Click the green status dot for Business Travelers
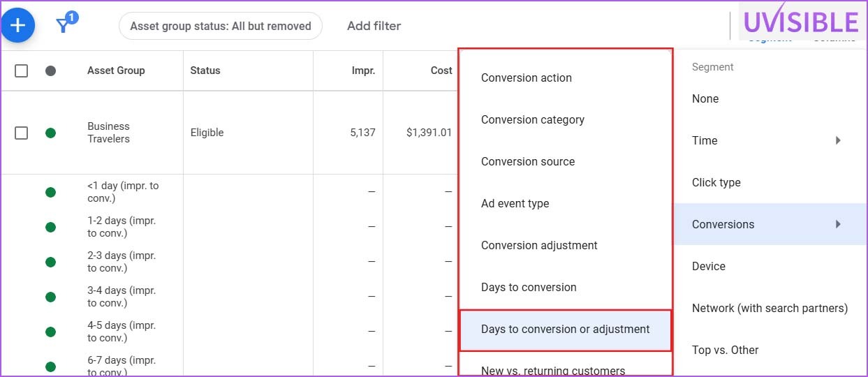The height and width of the screenshot is (377, 868). point(50,133)
